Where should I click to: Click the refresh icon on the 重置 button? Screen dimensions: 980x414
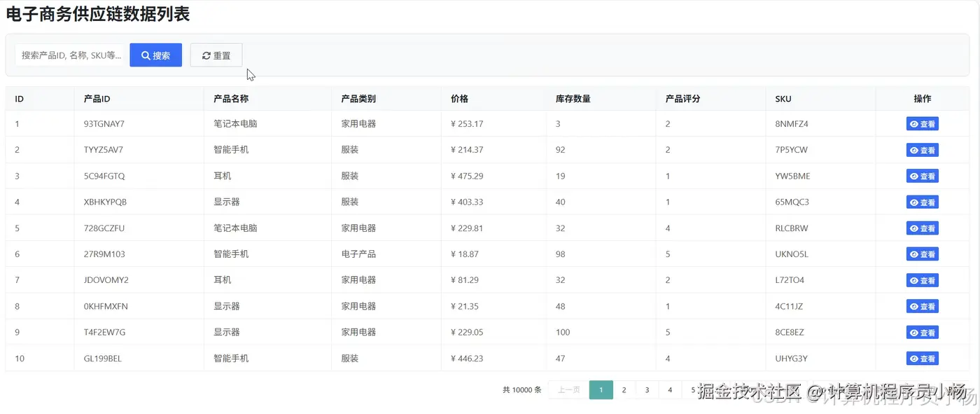coord(206,55)
